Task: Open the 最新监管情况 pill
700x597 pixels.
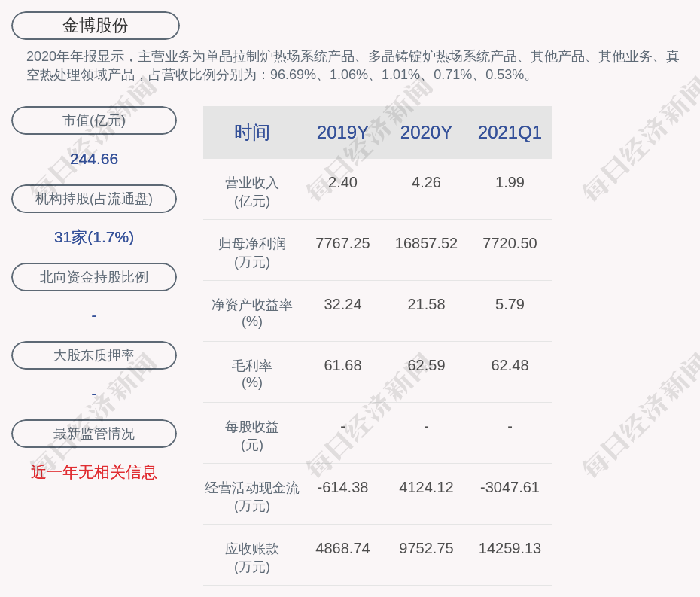Action: [94, 434]
